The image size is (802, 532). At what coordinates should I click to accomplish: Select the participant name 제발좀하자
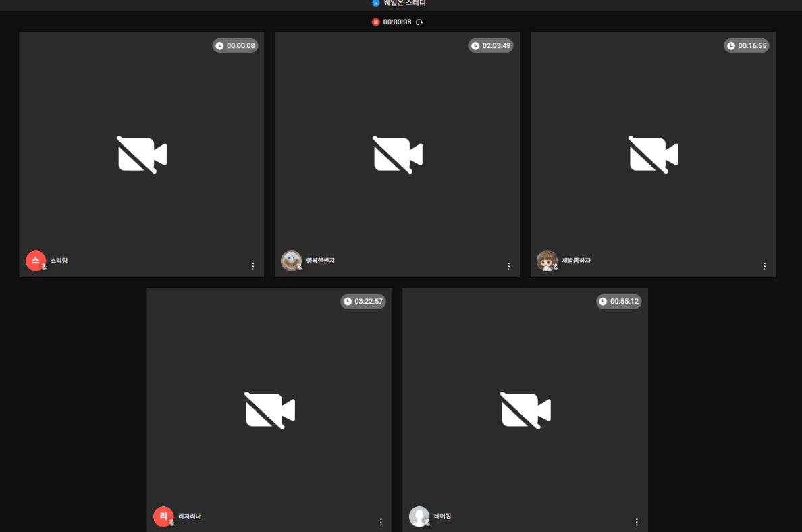tap(576, 261)
